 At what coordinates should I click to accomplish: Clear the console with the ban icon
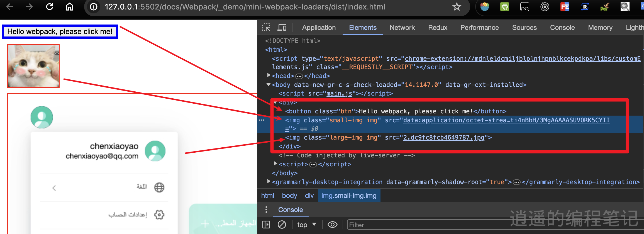[x=282, y=225]
